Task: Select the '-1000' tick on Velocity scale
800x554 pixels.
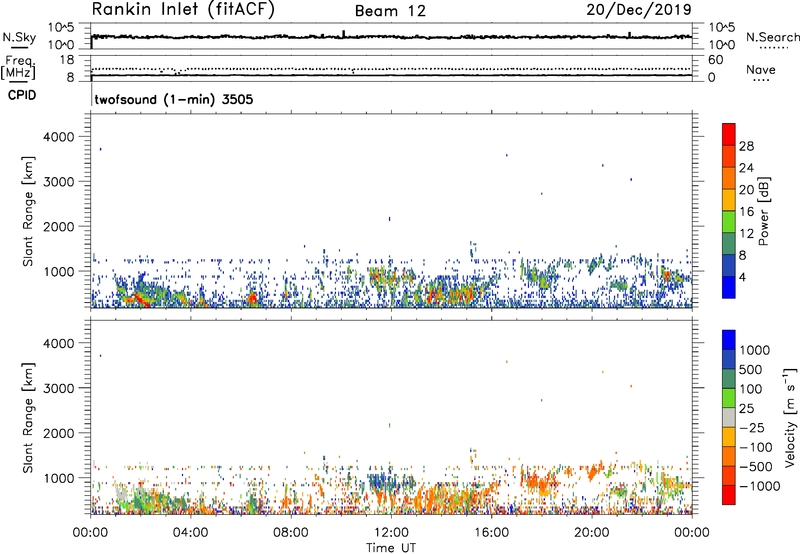Action: click(x=759, y=486)
